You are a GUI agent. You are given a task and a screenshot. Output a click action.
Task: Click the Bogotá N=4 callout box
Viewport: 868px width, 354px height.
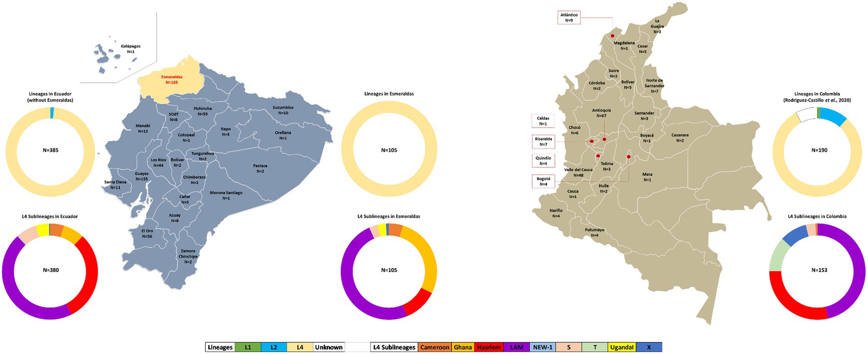[543, 182]
